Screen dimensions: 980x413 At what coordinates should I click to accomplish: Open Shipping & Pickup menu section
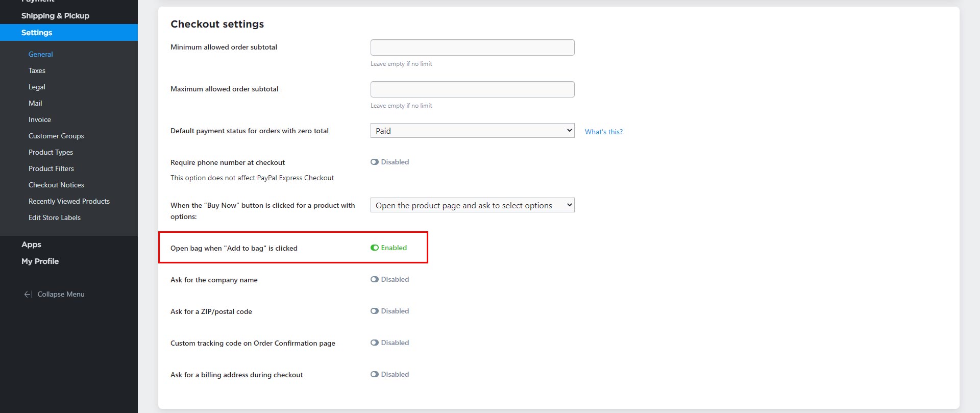point(55,16)
